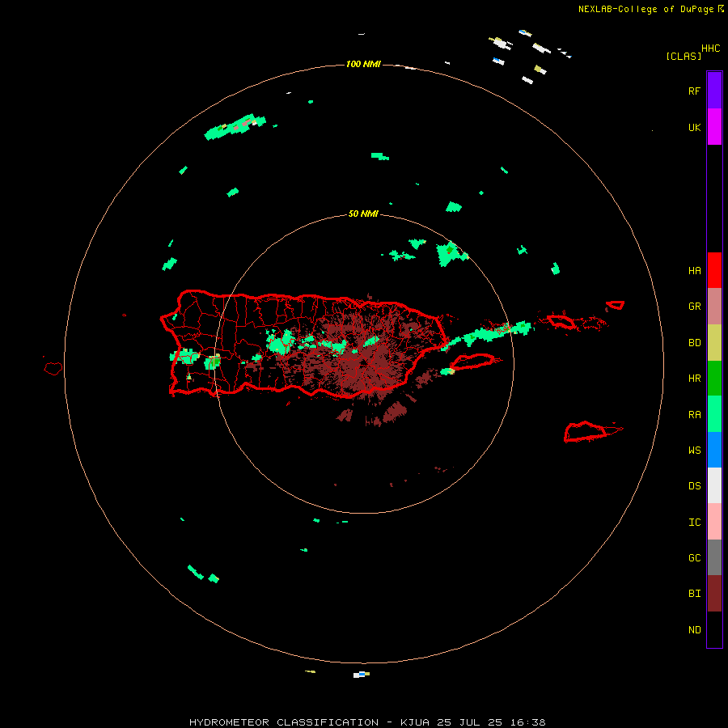This screenshot has height=728, width=728.
Task: Select the GC gray legend swatch
Action: [x=714, y=557]
